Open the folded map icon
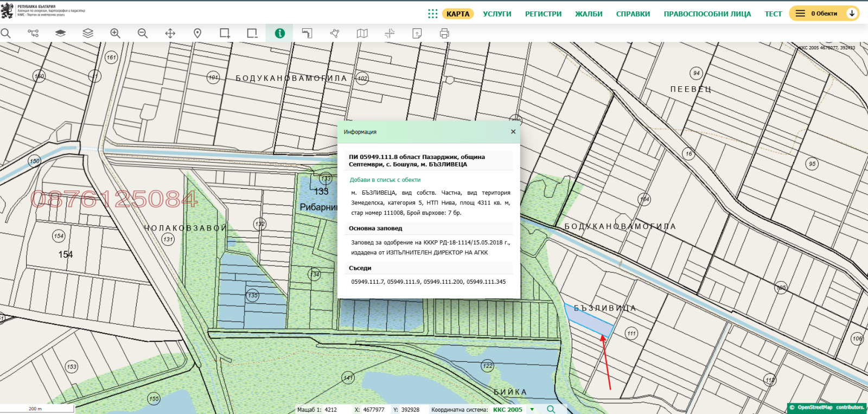 tap(362, 33)
